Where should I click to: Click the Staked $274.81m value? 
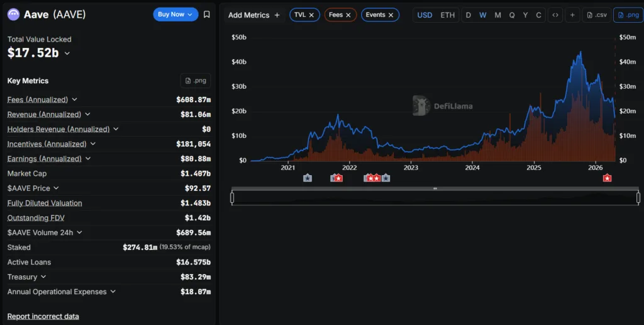tap(140, 248)
